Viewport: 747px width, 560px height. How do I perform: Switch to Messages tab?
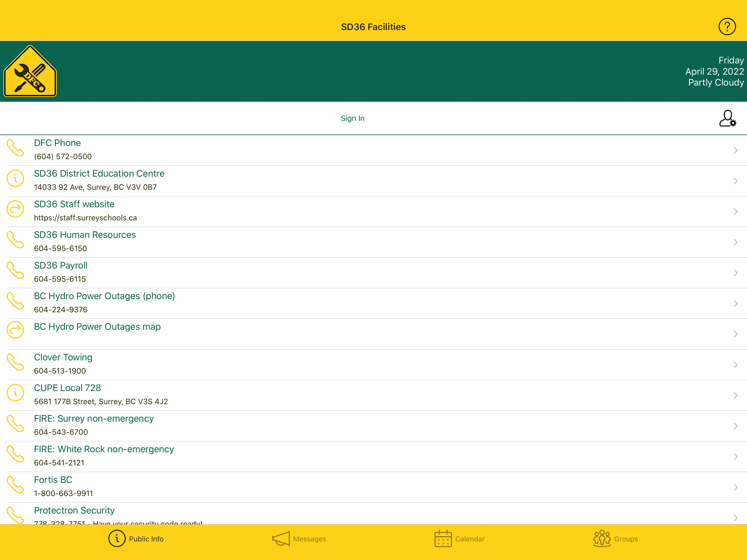coord(299,539)
